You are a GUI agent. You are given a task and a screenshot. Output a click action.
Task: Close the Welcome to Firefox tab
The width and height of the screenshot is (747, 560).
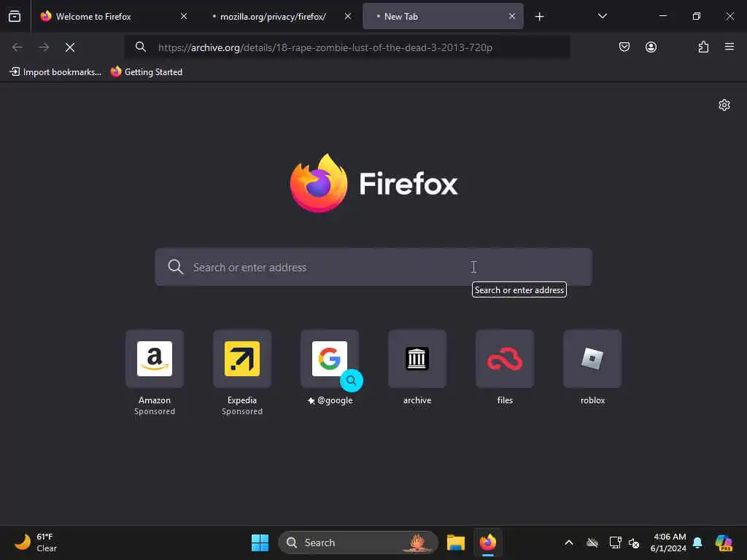pos(184,16)
